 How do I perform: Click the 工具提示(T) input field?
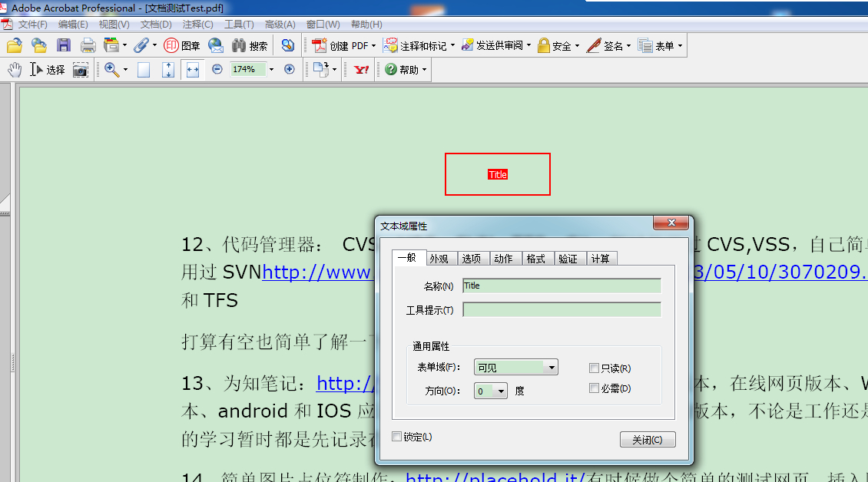(562, 309)
